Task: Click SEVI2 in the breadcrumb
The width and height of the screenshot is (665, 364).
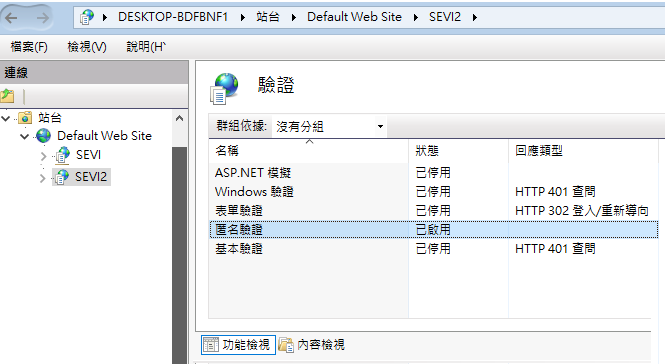Action: point(444,17)
